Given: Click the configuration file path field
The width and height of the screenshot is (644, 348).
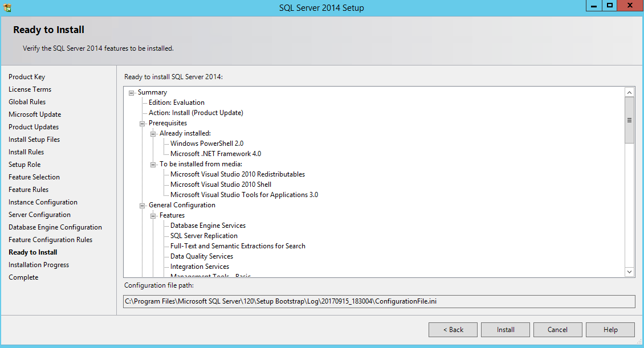Looking at the screenshot, I should click(x=379, y=301).
